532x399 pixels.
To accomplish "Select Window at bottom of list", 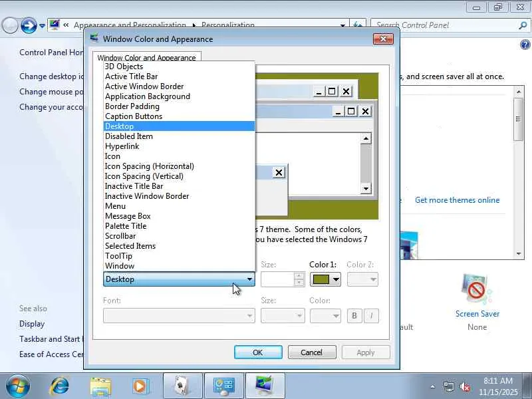I will pos(179,266).
